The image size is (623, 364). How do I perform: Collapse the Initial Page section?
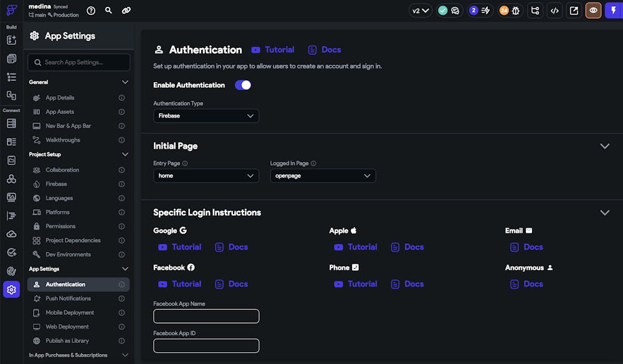(x=604, y=146)
